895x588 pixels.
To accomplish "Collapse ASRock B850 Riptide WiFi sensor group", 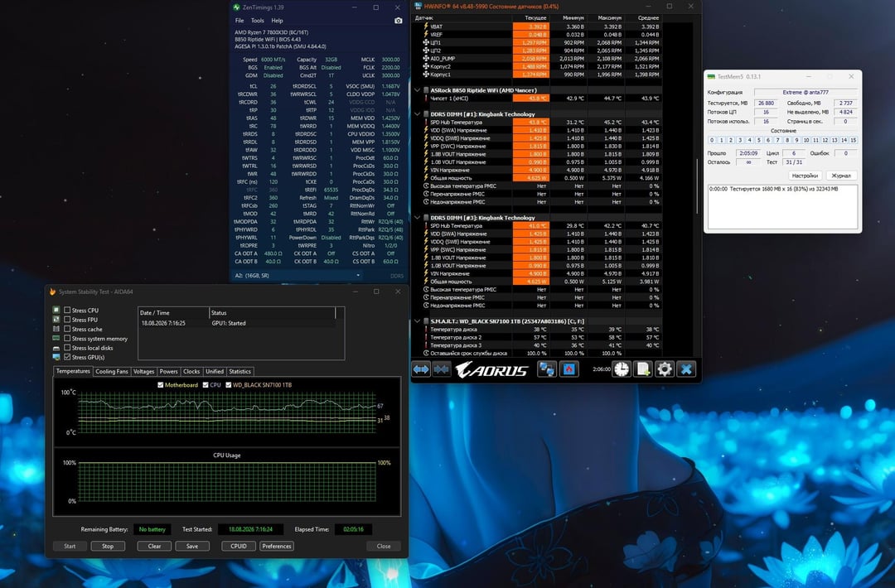I will pos(417,90).
